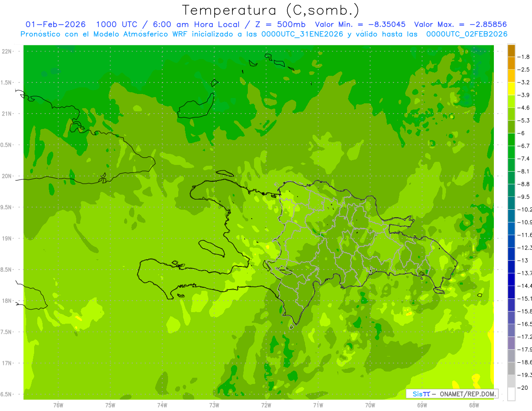The image size is (532, 411).
Task: Click the 9.5N latitude axis label
Action: click(7, 207)
